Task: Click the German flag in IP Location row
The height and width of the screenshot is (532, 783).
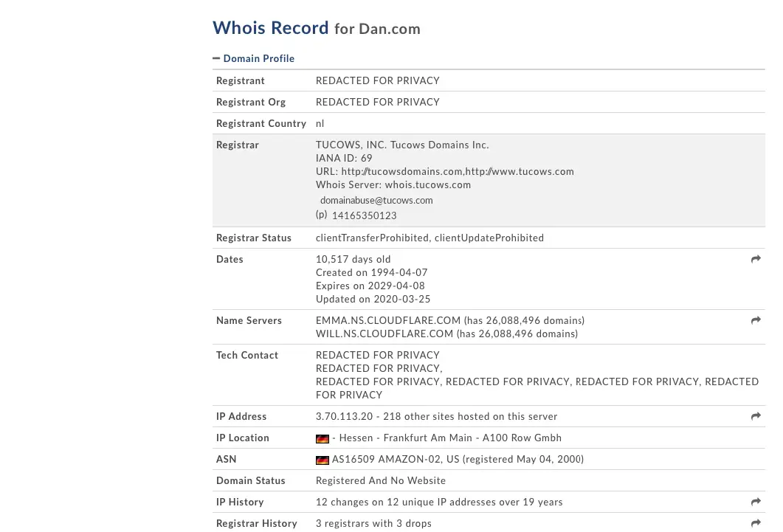Action: coord(322,439)
